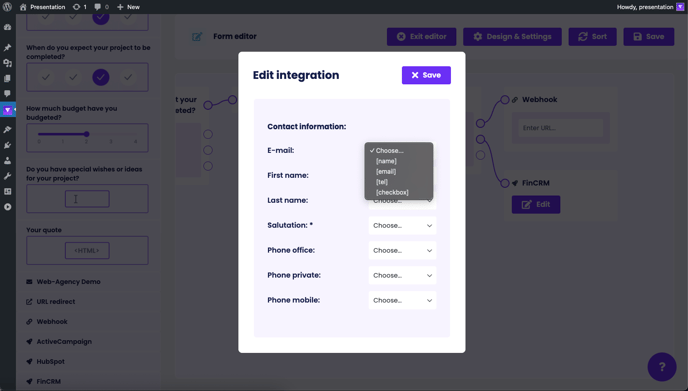Image resolution: width=688 pixels, height=391 pixels.
Task: Open the Users sidebar icon
Action: click(7, 161)
